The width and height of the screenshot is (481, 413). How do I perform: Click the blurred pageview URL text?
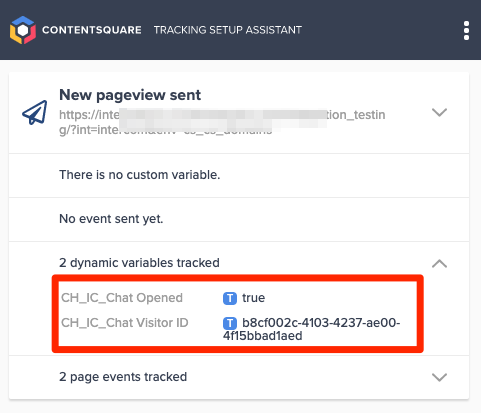click(x=222, y=122)
